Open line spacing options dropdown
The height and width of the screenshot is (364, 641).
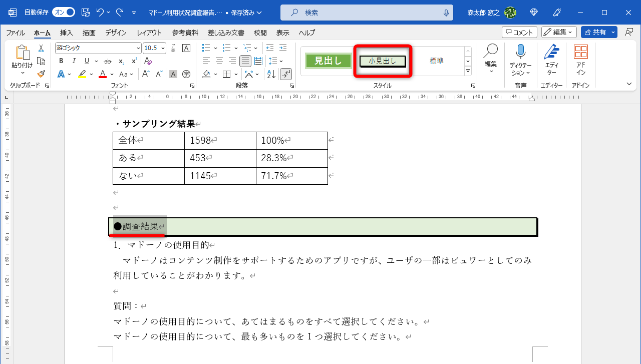tap(282, 61)
